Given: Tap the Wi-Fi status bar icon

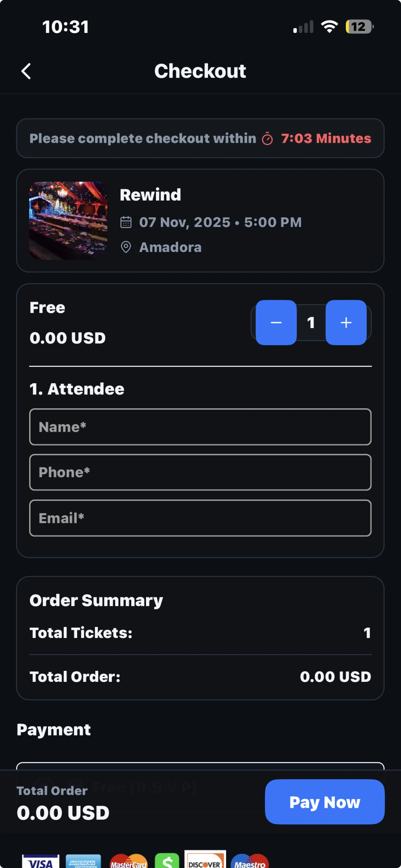Looking at the screenshot, I should coord(329,27).
